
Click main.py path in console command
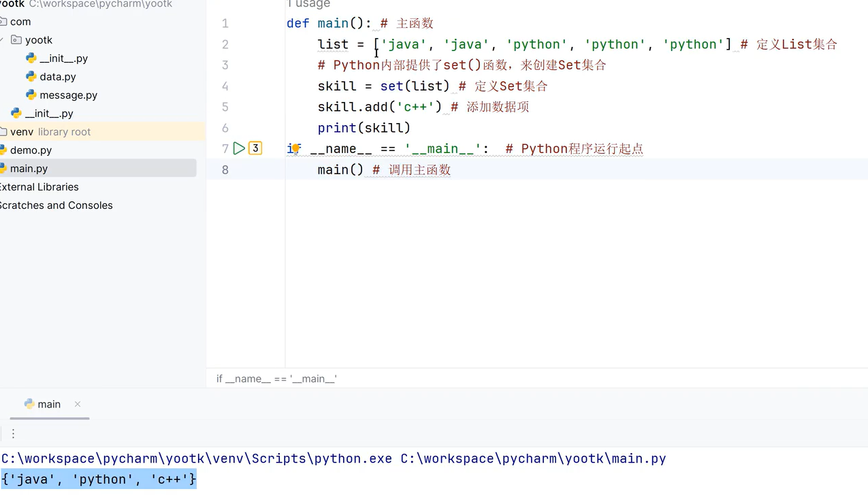click(533, 458)
